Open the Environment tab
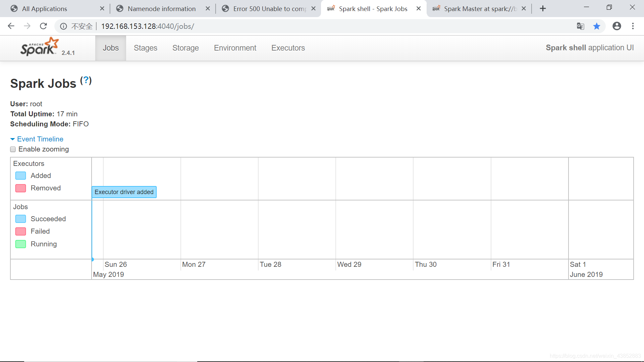This screenshot has width=644, height=362. pyautogui.click(x=235, y=48)
